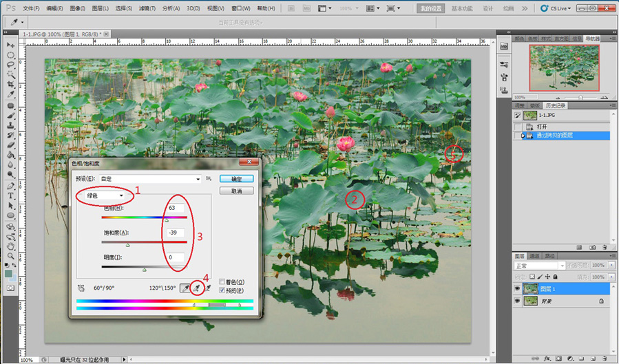The height and width of the screenshot is (364, 619).
Task: Select the 设计 workspace
Action: (488, 8)
